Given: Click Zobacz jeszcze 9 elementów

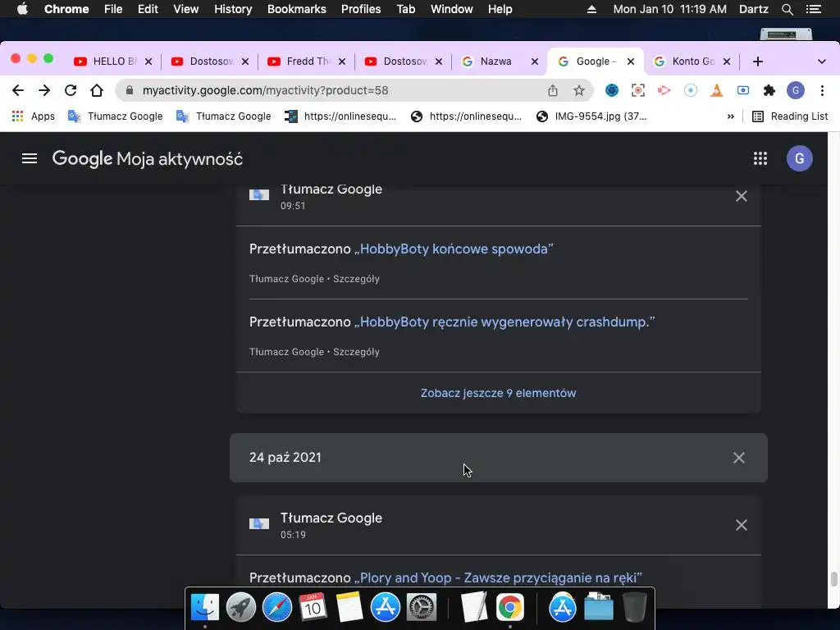Looking at the screenshot, I should [498, 393].
